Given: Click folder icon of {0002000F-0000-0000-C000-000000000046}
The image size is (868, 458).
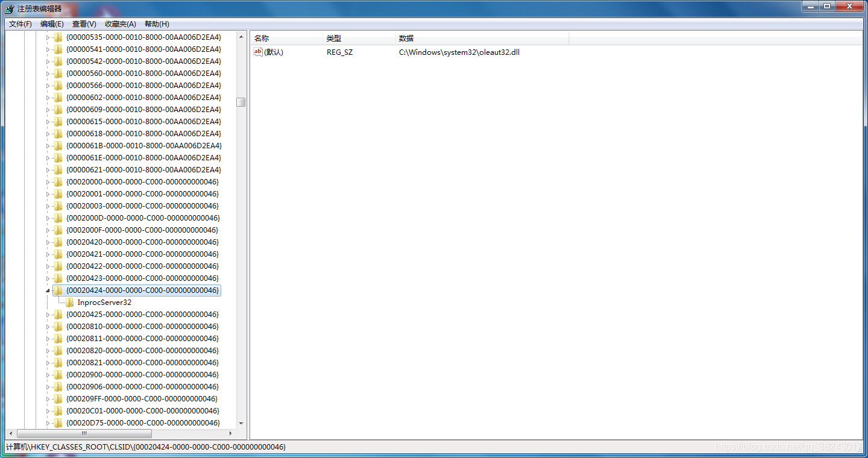Looking at the screenshot, I should tap(58, 230).
